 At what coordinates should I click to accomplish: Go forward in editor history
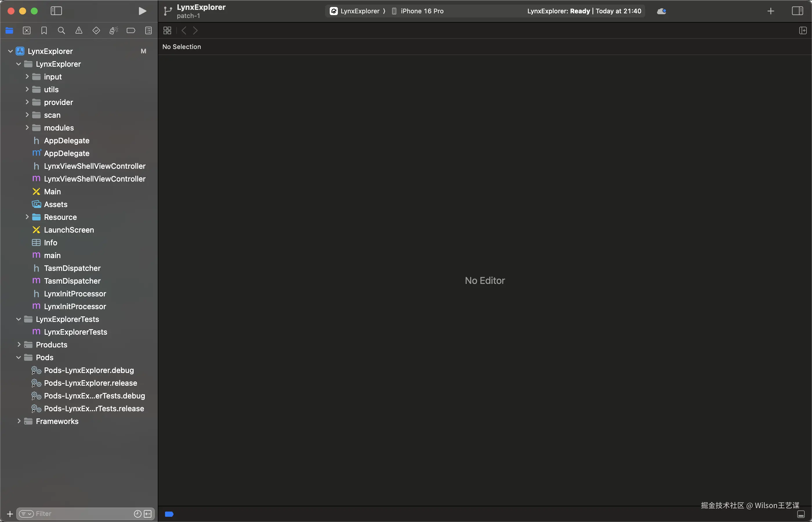pyautogui.click(x=195, y=31)
